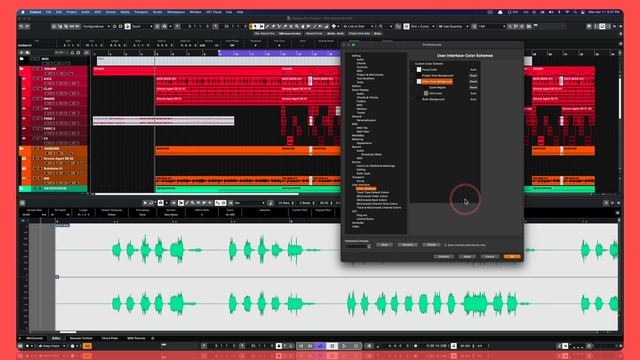Image resolution: width=640 pixels, height=360 pixels.
Task: Click Defaults in Preferences dialog
Action: click(444, 256)
